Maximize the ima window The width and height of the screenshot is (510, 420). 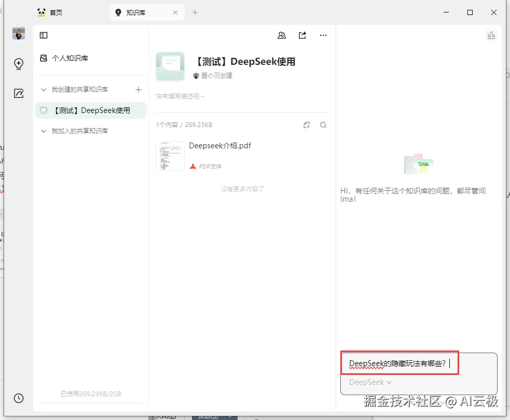[x=470, y=12]
